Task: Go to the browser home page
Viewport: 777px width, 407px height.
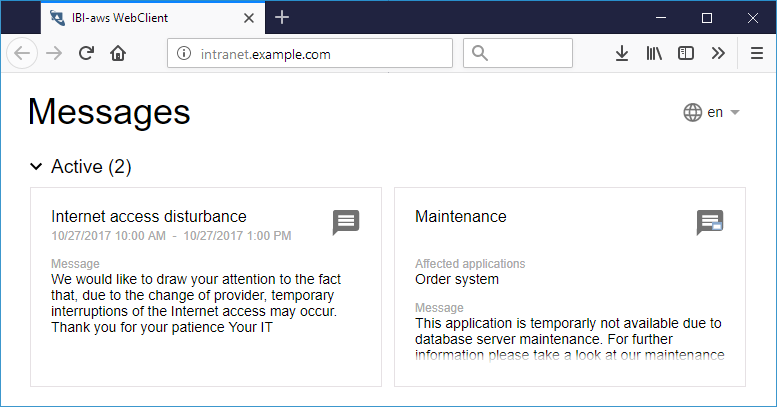Action: [x=118, y=54]
